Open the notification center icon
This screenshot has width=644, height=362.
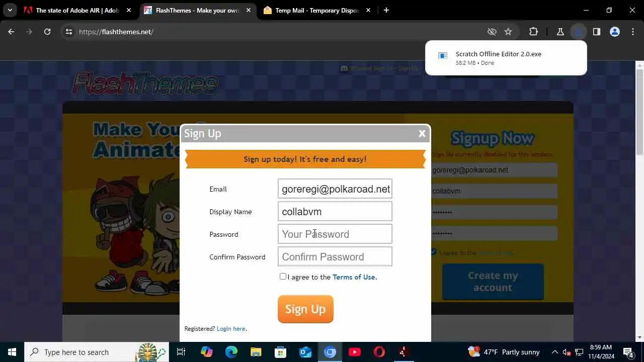tap(628, 352)
